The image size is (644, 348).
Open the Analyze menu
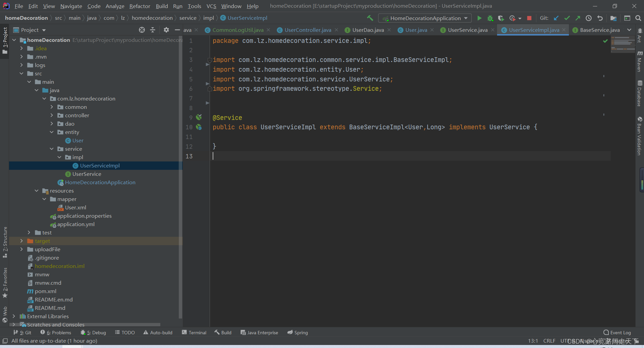[x=115, y=6]
